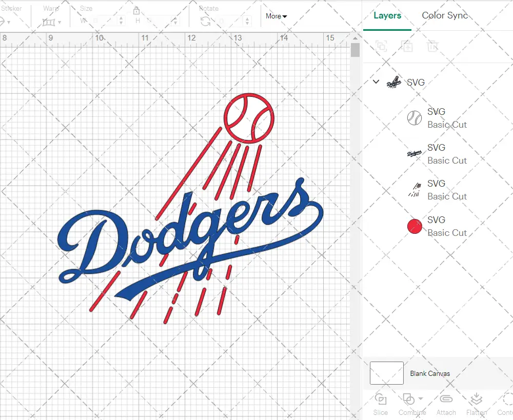Click the vertical scrollbar thumb
The height and width of the screenshot is (420, 513).
pyautogui.click(x=356, y=50)
